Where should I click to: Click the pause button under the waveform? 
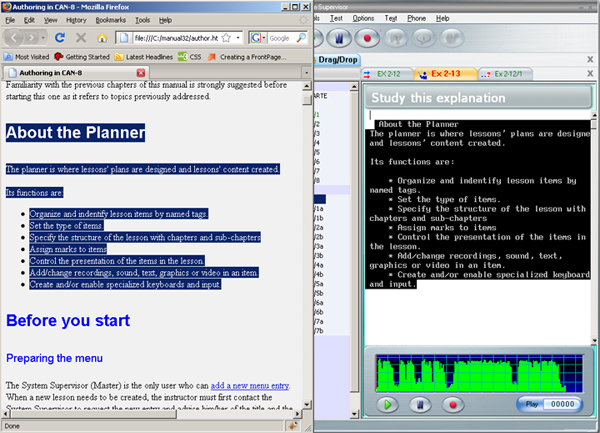point(421,405)
